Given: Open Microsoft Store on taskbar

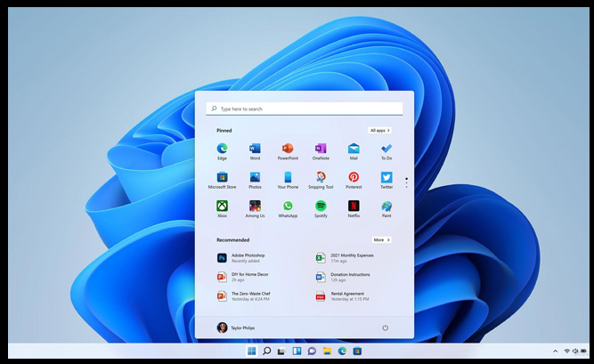Looking at the screenshot, I should click(357, 352).
